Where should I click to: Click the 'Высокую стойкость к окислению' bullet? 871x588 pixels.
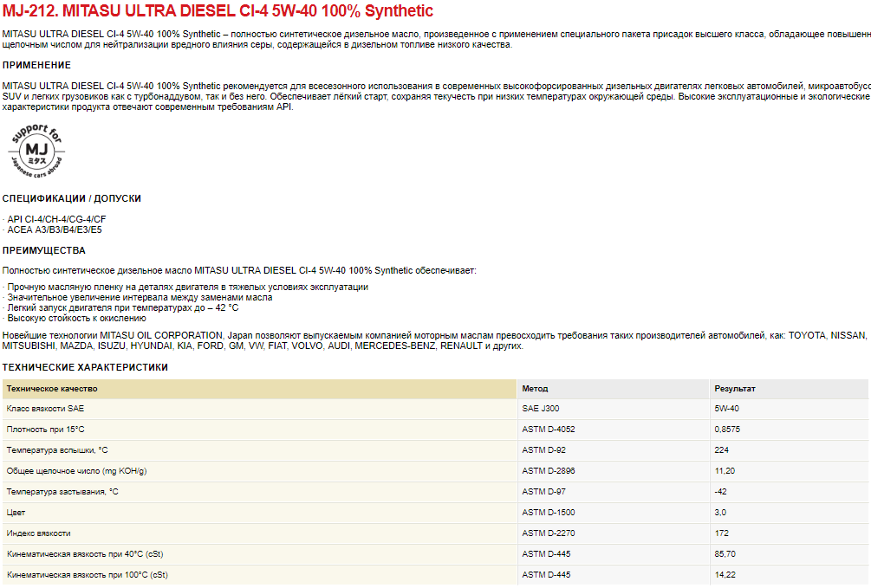(x=69, y=318)
